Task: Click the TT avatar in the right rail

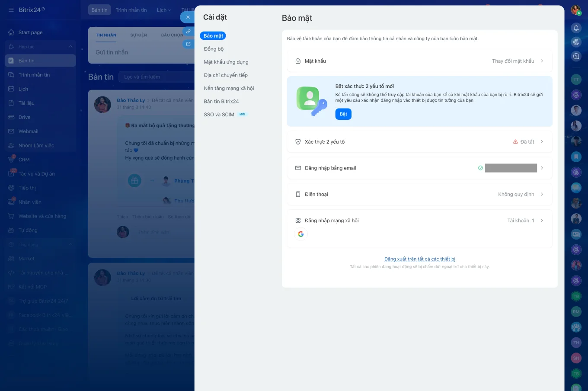Action: (576, 80)
